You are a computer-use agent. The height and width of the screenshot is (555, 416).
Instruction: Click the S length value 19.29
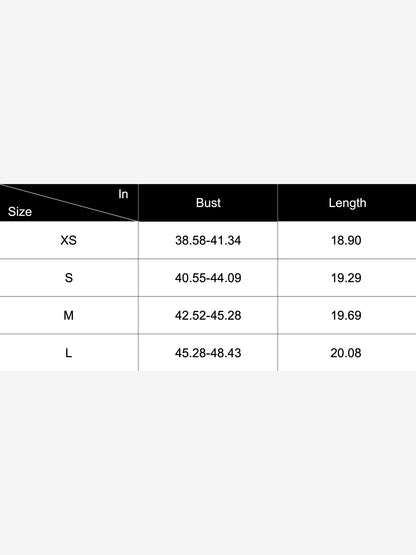click(x=346, y=278)
